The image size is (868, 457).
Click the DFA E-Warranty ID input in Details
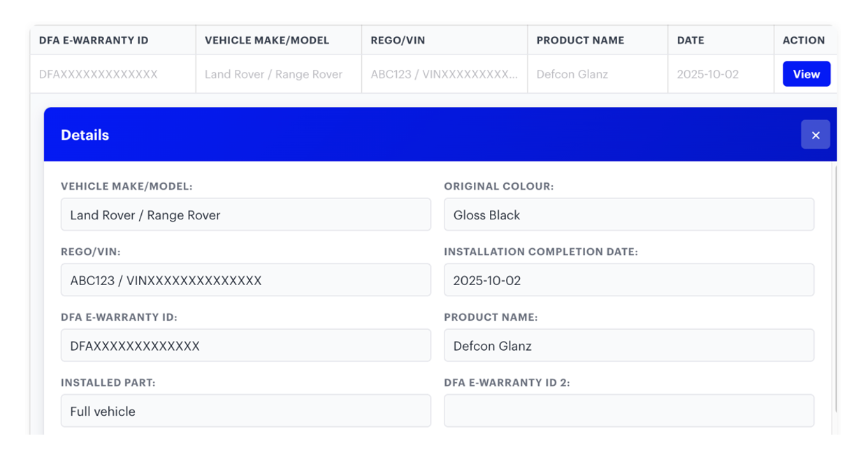click(x=245, y=346)
